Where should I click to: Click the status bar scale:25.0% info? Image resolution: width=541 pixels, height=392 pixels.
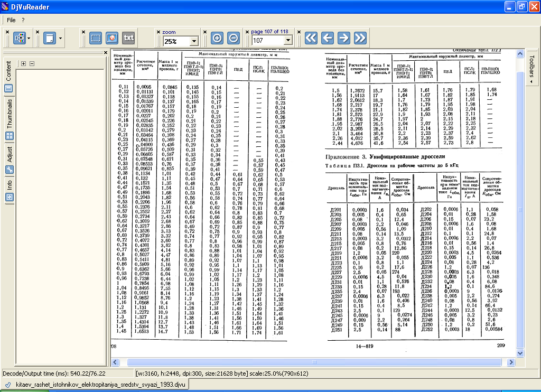tap(278, 374)
